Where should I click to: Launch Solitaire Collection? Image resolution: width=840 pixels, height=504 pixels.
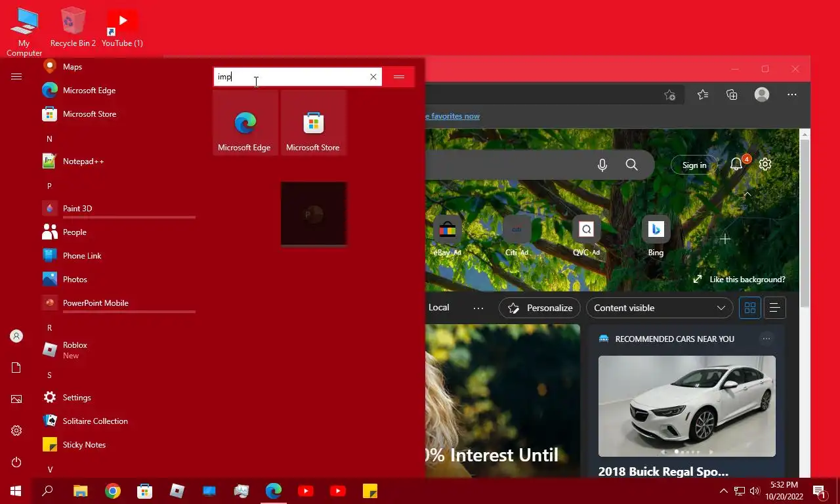[x=118, y=421]
